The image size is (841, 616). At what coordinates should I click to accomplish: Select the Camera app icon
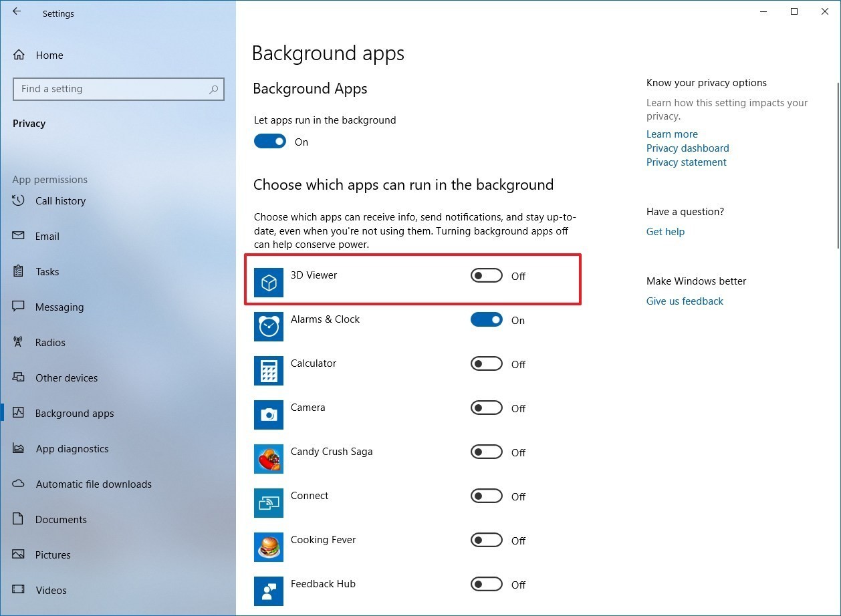coord(268,415)
